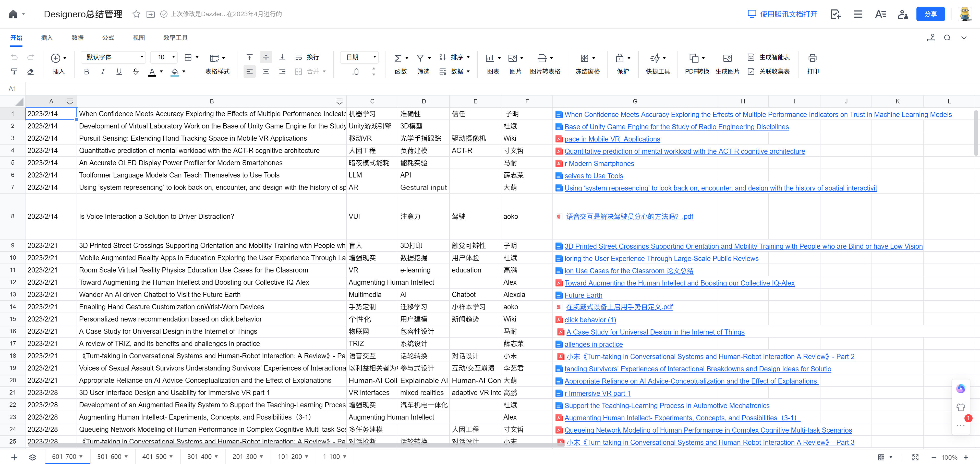Open the number format dropdown 日期
The image size is (980, 465).
[359, 57]
